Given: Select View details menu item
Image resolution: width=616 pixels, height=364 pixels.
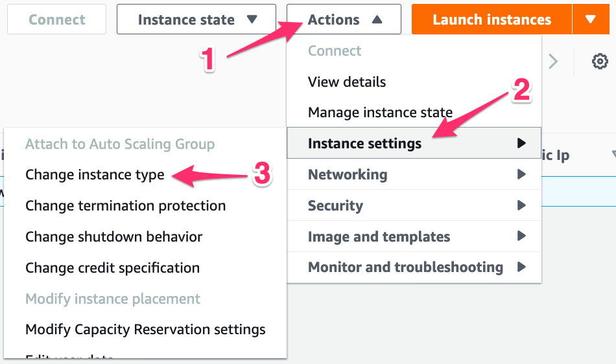Looking at the screenshot, I should (x=347, y=82).
